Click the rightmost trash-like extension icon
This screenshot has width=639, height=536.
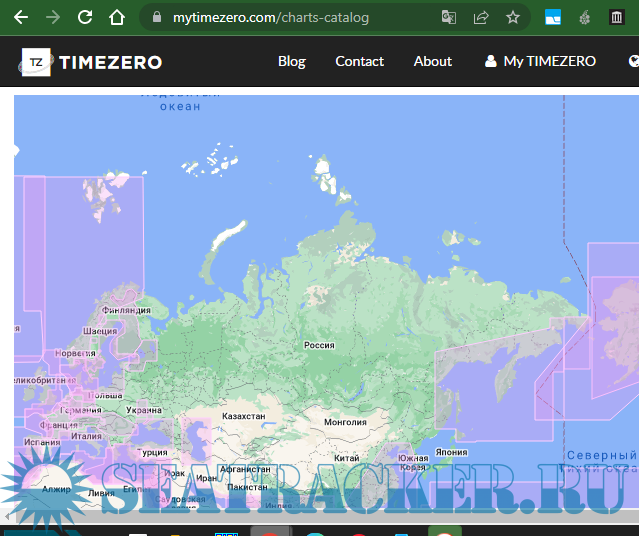[x=617, y=17]
